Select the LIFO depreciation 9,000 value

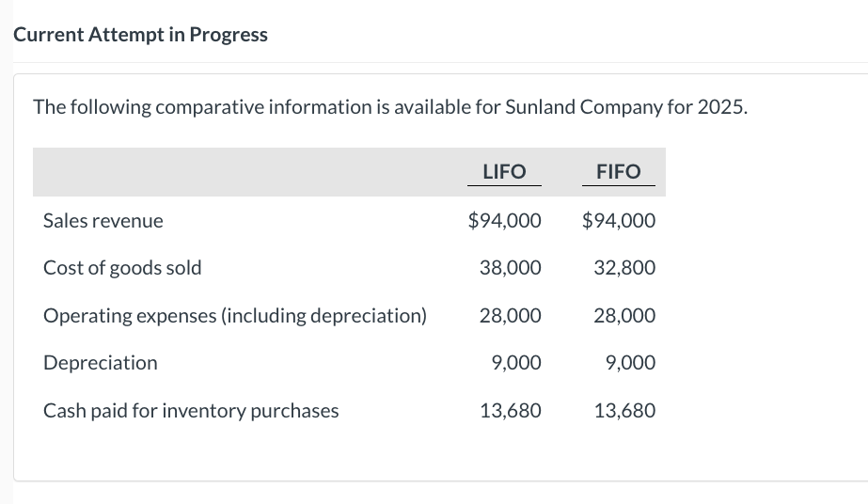click(515, 363)
